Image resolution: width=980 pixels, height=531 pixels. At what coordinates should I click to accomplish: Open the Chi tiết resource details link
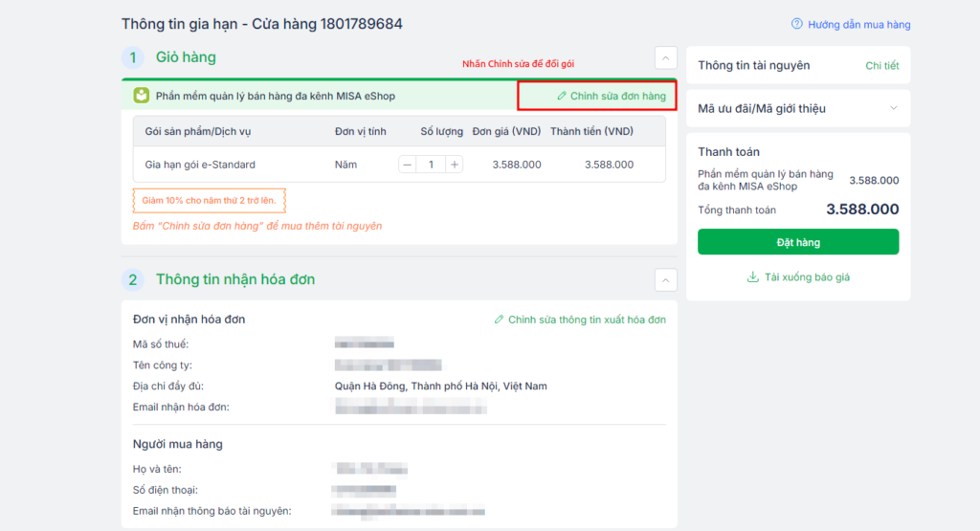tap(881, 66)
